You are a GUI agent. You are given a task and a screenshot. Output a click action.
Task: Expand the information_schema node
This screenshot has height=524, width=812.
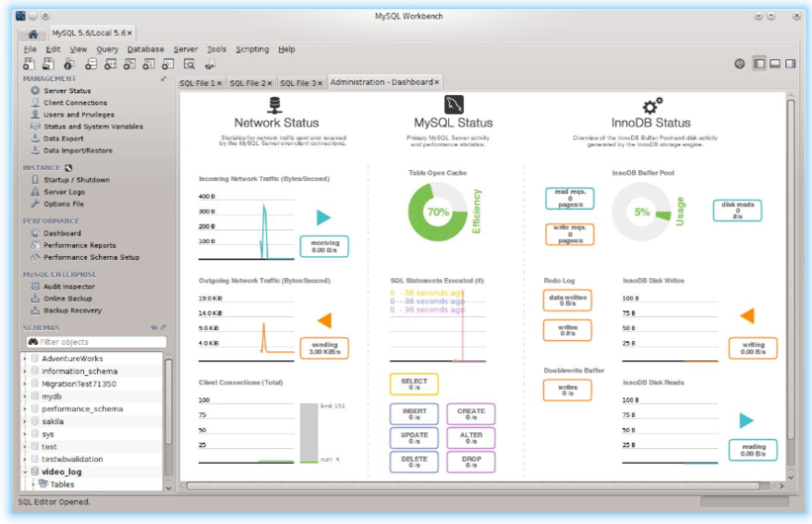tap(24, 372)
